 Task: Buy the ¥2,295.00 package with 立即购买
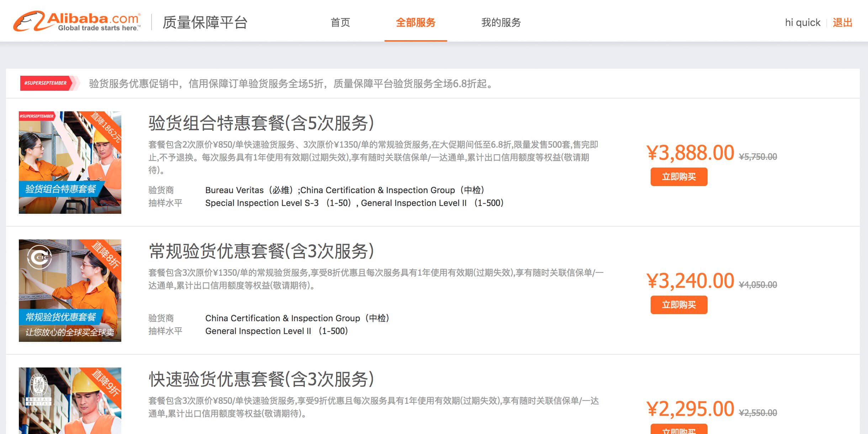coord(679,430)
